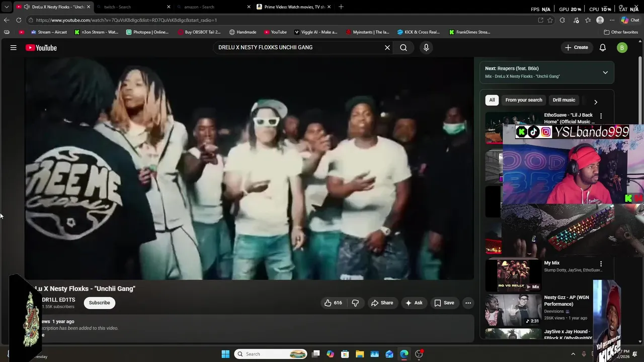Open KICK & Cross Real bookmark
644x362 pixels.
click(419, 32)
